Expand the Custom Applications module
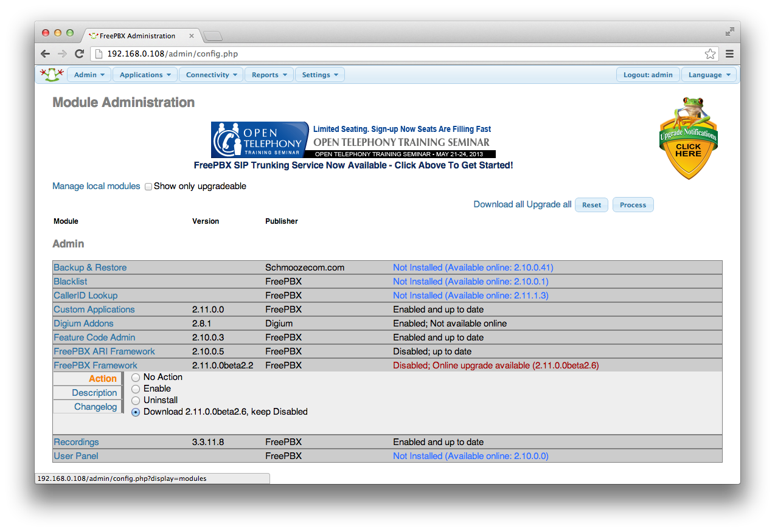Viewport: 775px width, 532px height. coord(94,309)
